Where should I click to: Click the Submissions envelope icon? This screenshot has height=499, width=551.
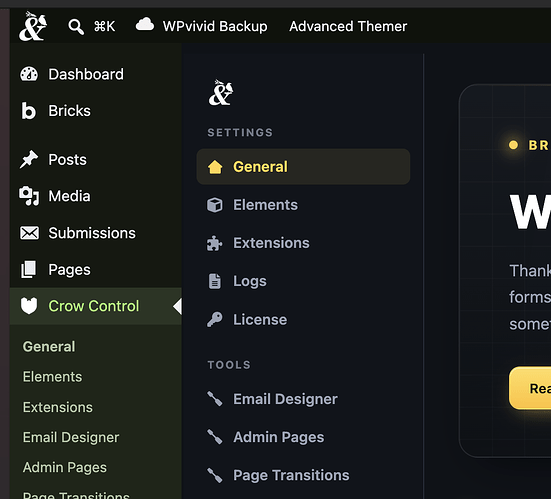pos(30,233)
